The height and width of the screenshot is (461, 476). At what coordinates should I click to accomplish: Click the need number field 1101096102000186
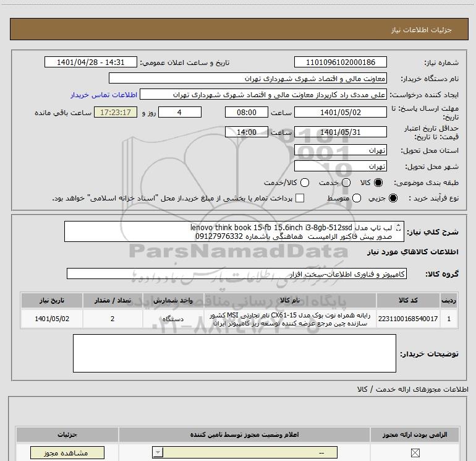point(340,62)
